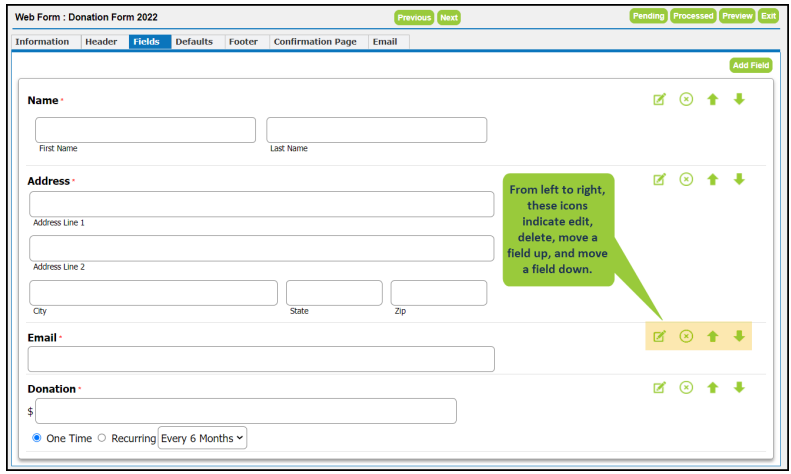Image resolution: width=791 pixels, height=474 pixels.
Task: Delete the Name field
Action: (x=686, y=99)
